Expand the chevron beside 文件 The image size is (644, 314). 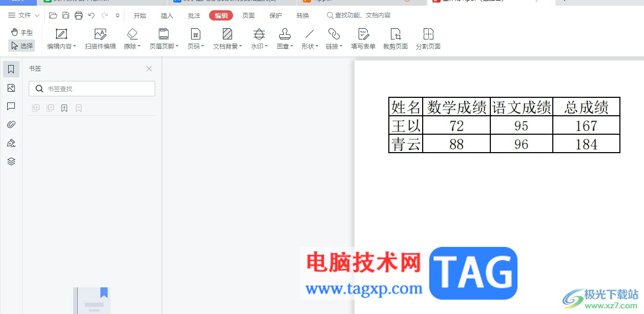click(37, 16)
